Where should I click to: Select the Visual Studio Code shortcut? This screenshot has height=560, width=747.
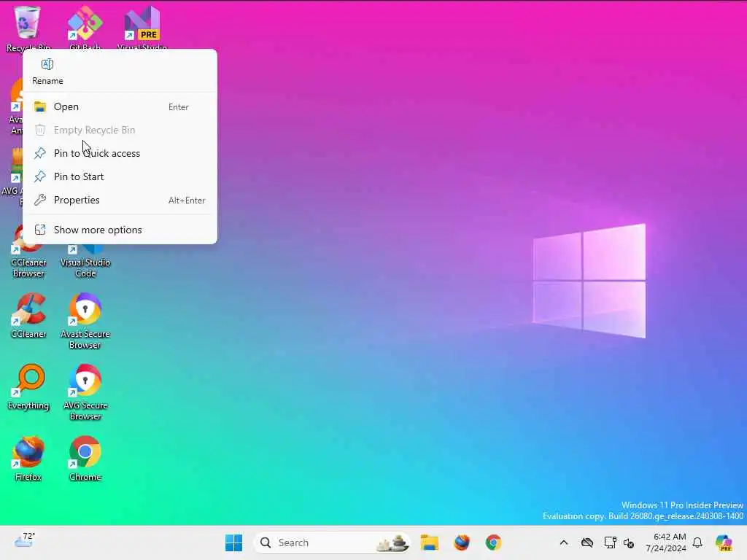[x=85, y=260]
